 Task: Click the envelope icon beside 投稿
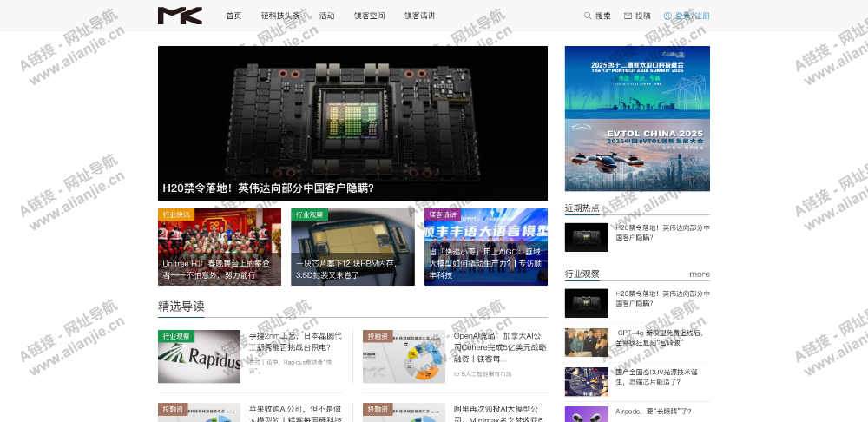[628, 16]
